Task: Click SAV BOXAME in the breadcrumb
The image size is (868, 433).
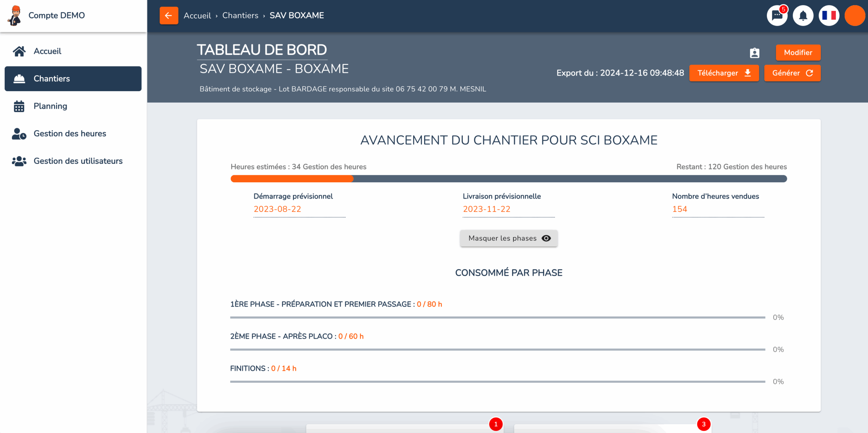Action: click(297, 16)
